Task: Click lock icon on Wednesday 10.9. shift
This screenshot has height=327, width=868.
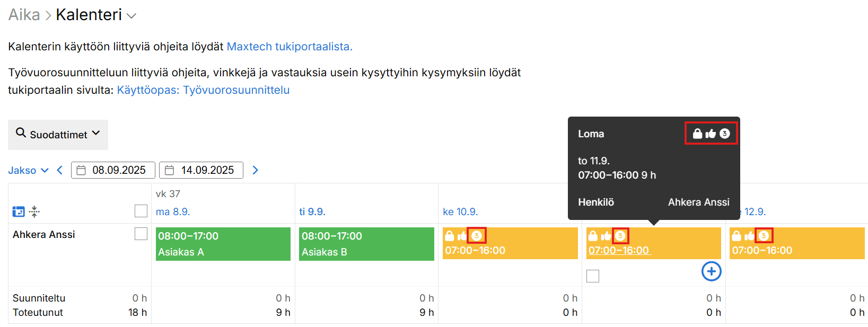Action: 450,236
